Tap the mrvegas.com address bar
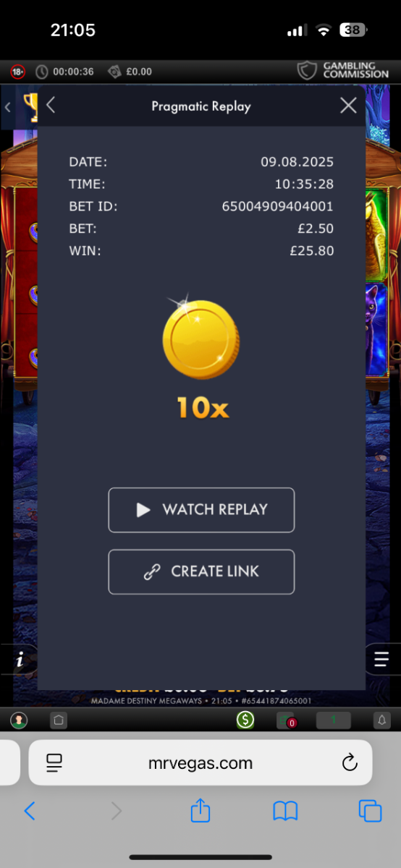This screenshot has height=868, width=401. point(200,762)
